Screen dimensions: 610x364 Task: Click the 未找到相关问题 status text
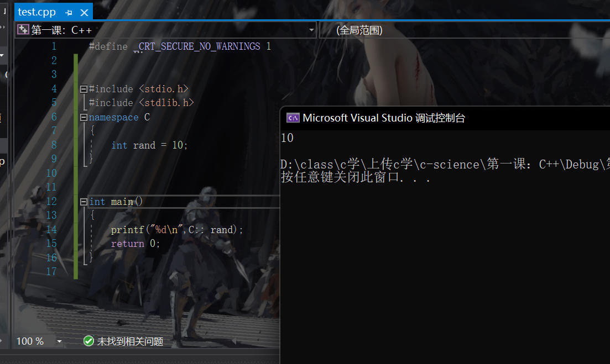[x=130, y=341]
